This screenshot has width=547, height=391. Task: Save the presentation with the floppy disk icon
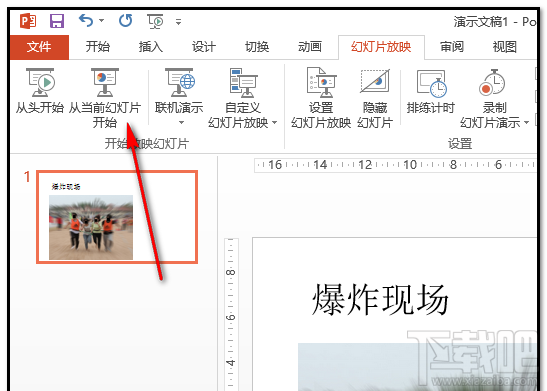[57, 21]
